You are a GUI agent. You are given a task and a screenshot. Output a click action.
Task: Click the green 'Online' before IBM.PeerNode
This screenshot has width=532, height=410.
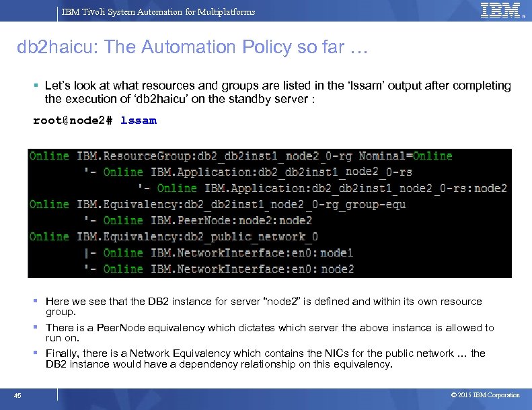coord(123,220)
